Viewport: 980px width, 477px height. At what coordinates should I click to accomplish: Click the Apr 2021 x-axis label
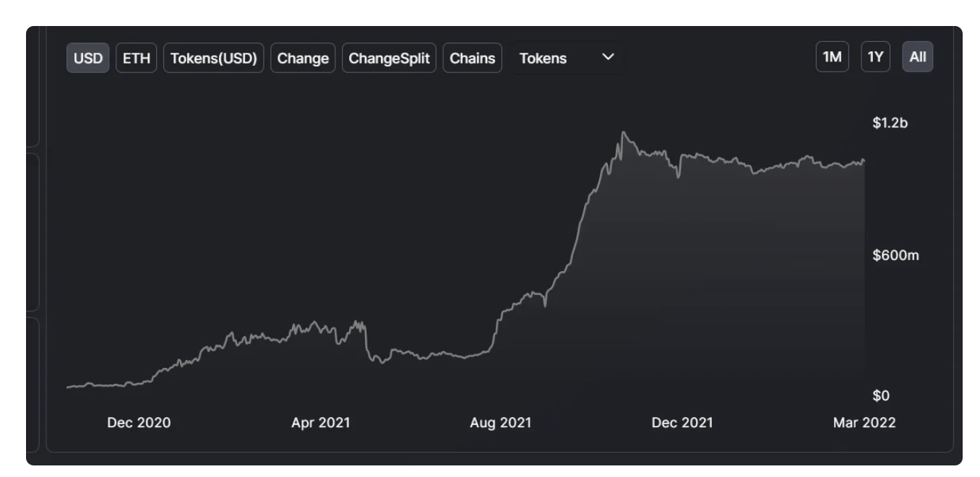(x=320, y=423)
